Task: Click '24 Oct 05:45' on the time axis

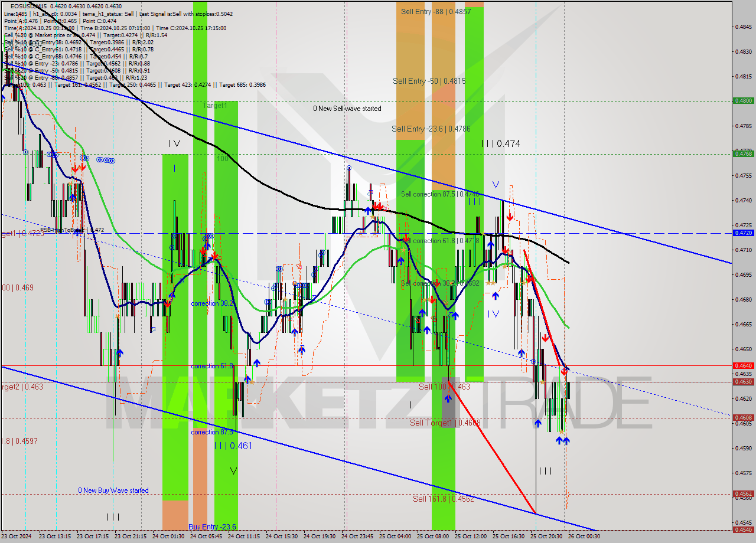Action: pyautogui.click(x=206, y=537)
